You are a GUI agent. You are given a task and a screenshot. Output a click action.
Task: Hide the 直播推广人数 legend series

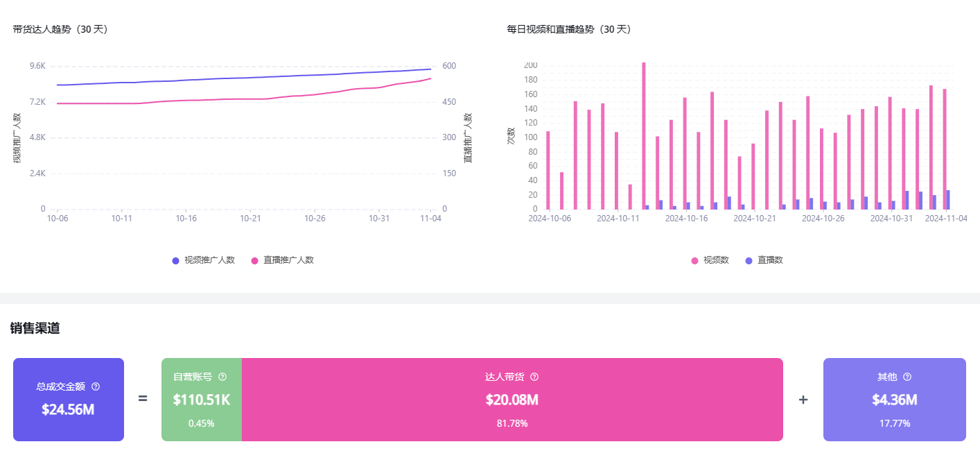(282, 260)
